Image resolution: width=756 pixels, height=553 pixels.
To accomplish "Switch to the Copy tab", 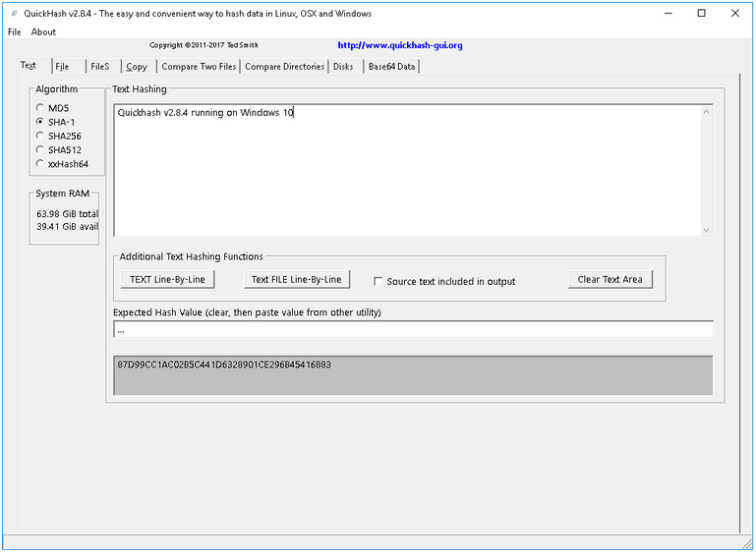I will (x=137, y=67).
